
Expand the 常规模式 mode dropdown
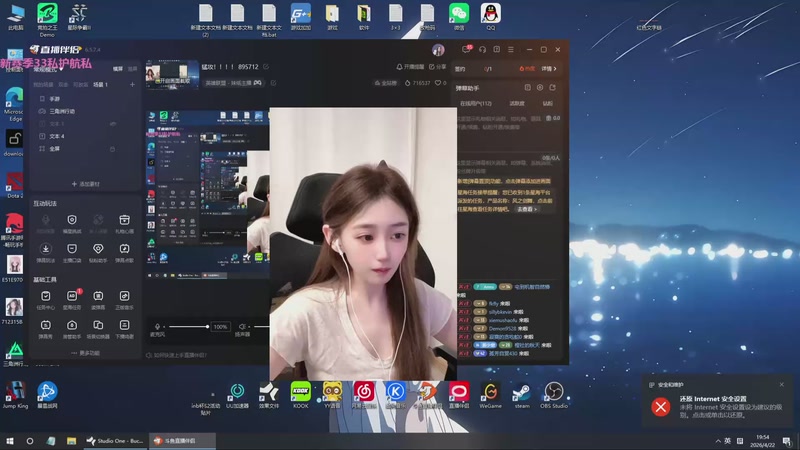(x=48, y=70)
